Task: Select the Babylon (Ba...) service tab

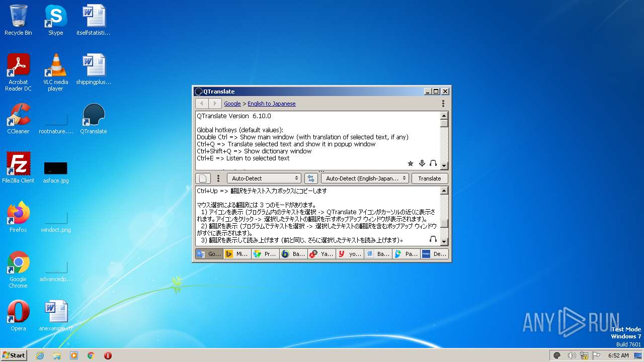Action: click(x=293, y=254)
